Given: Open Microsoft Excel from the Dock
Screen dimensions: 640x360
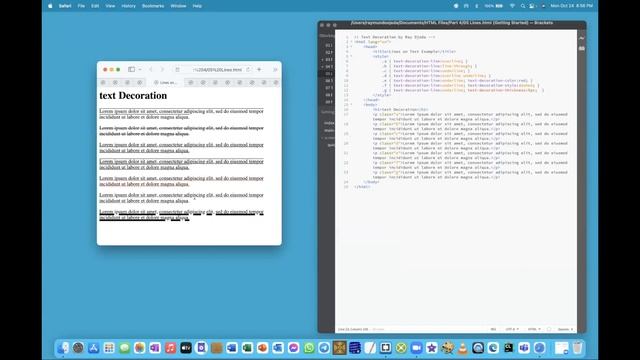Looking at the screenshot, I should pyautogui.click(x=247, y=348).
